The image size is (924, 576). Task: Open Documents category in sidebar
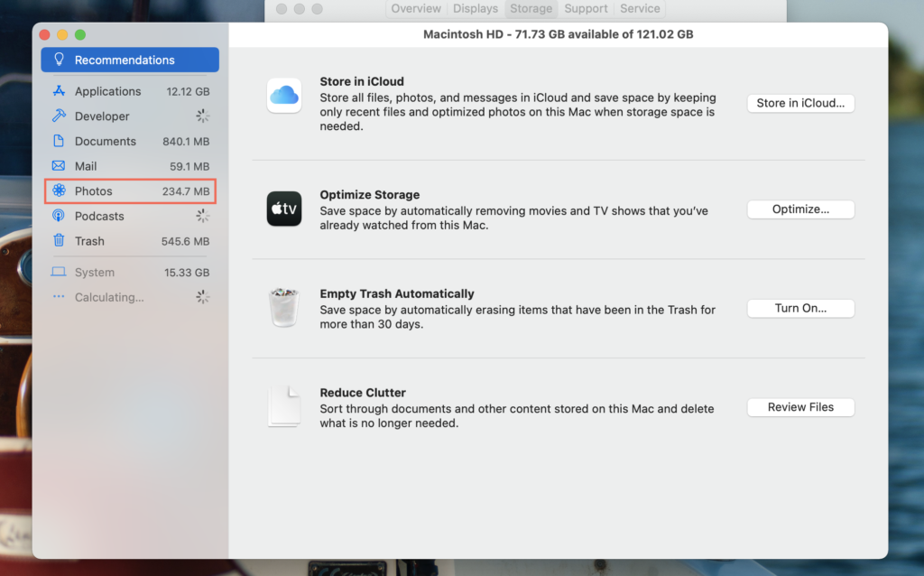[x=106, y=142]
